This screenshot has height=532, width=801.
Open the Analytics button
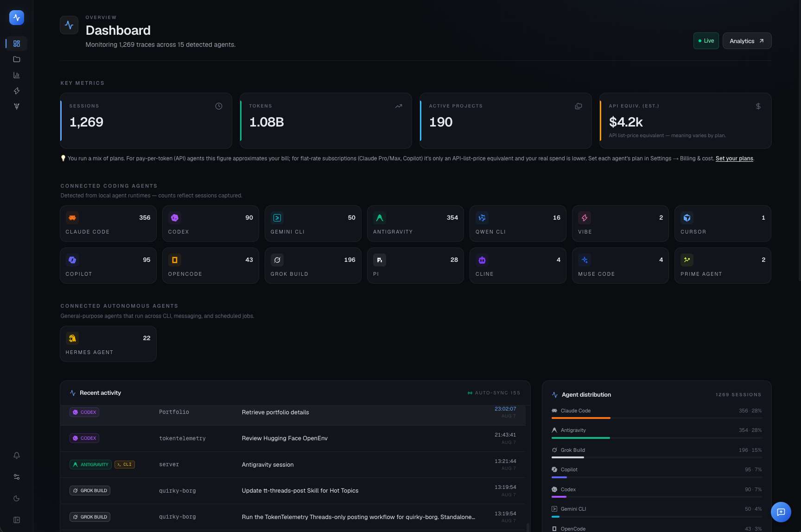coord(747,41)
